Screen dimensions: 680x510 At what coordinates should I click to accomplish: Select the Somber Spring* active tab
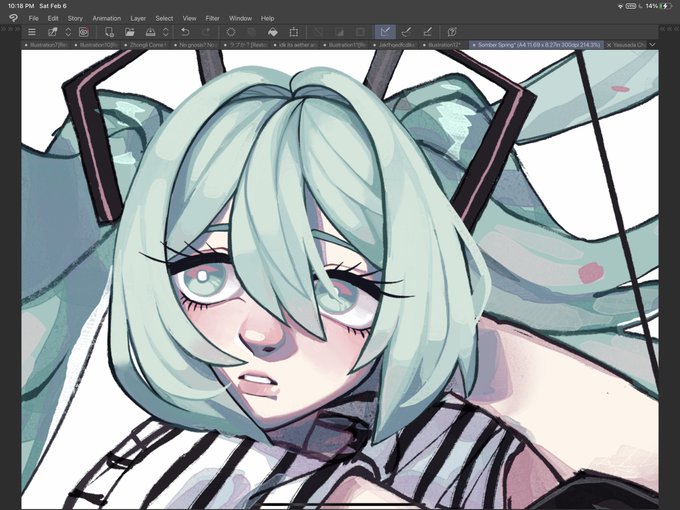coord(536,45)
